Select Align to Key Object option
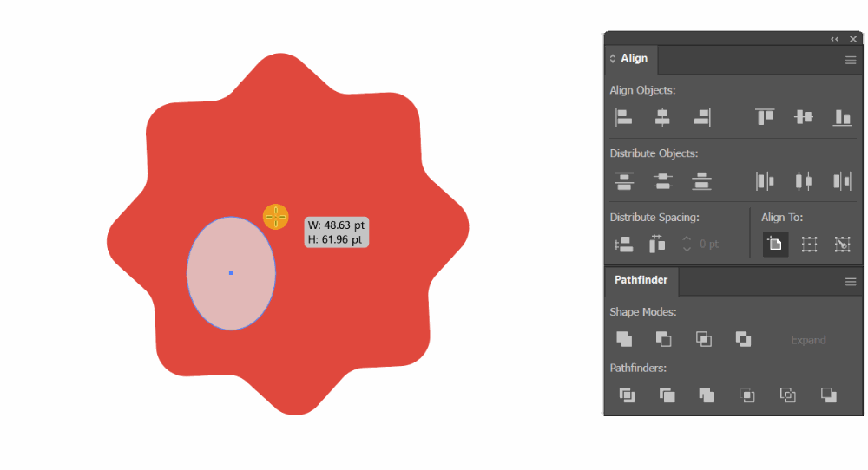Viewport: 868px width, 470px height. point(843,244)
